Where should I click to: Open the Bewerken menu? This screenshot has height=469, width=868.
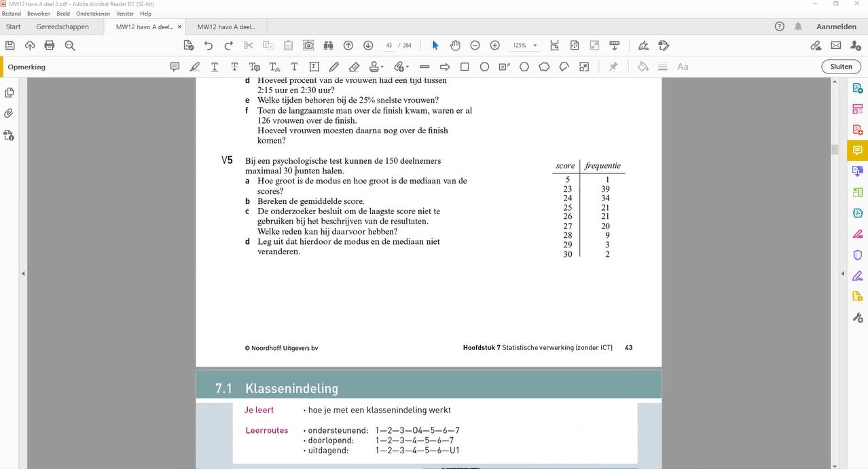click(39, 14)
